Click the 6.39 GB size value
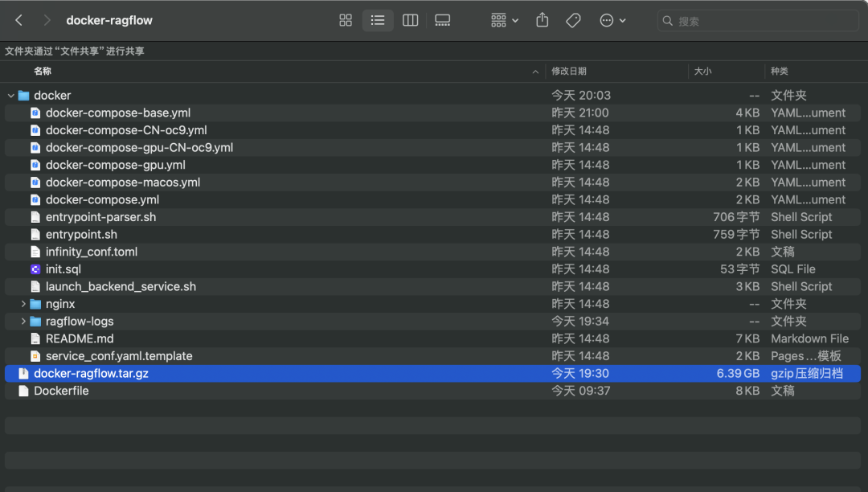The width and height of the screenshot is (868, 492). (x=738, y=374)
